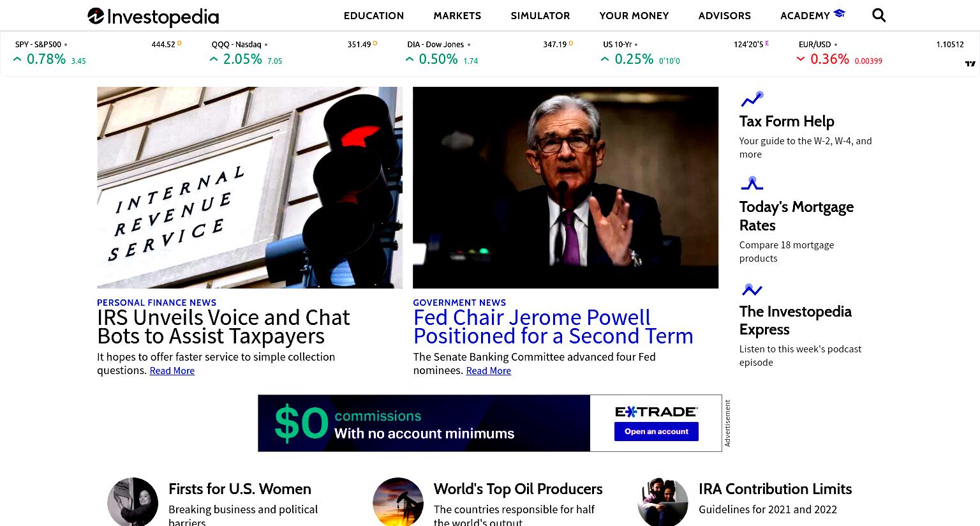Open the Simulator tab

(540, 15)
